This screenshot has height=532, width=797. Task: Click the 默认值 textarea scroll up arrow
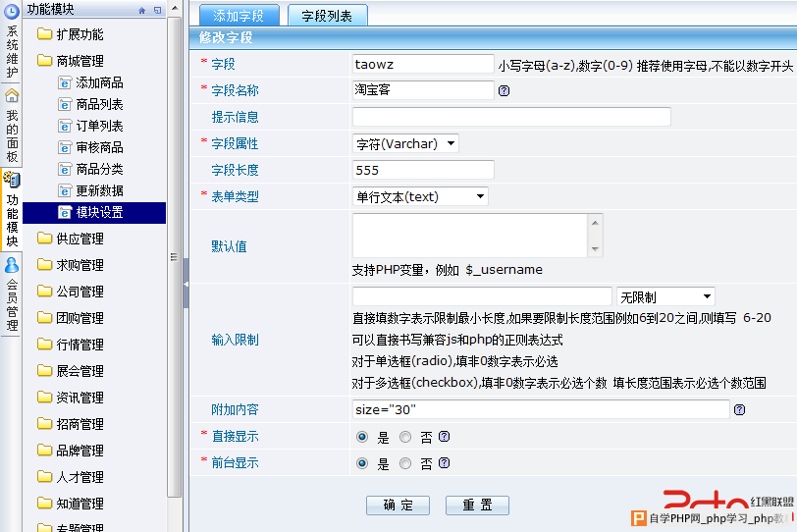[595, 223]
